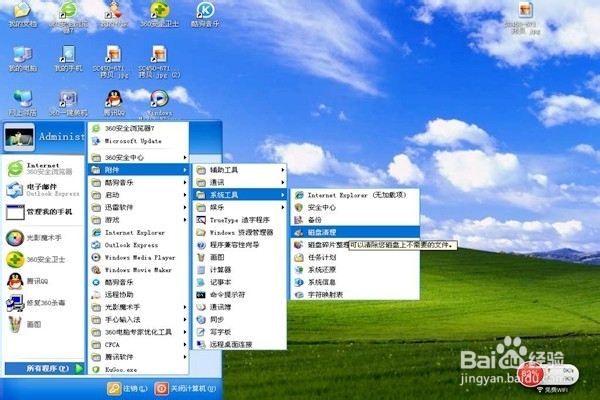Launch 腾讯QQ from Start menu recent list
The image size is (600, 400).
click(x=44, y=281)
